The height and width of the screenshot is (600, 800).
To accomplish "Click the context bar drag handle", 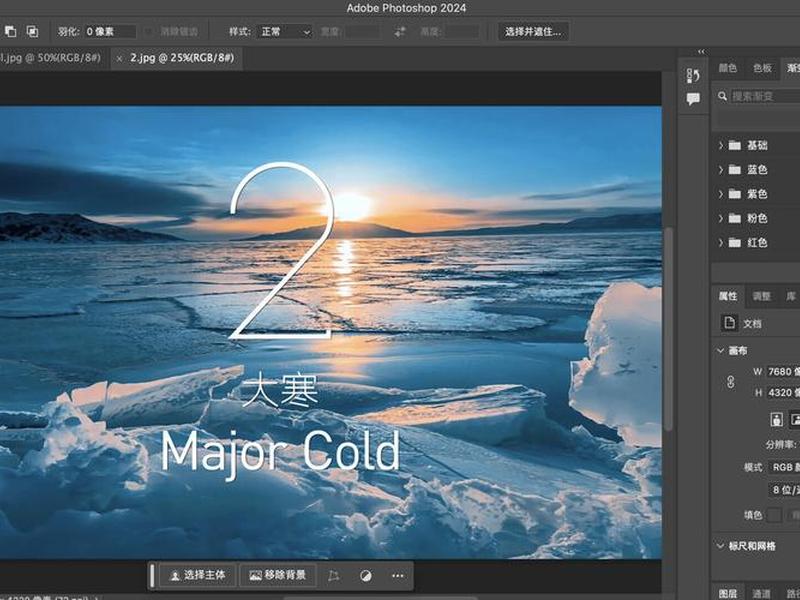I will 152,576.
